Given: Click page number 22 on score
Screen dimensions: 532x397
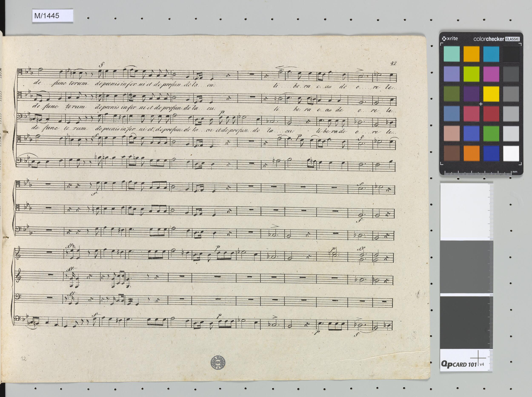Looking at the screenshot, I should [x=393, y=63].
